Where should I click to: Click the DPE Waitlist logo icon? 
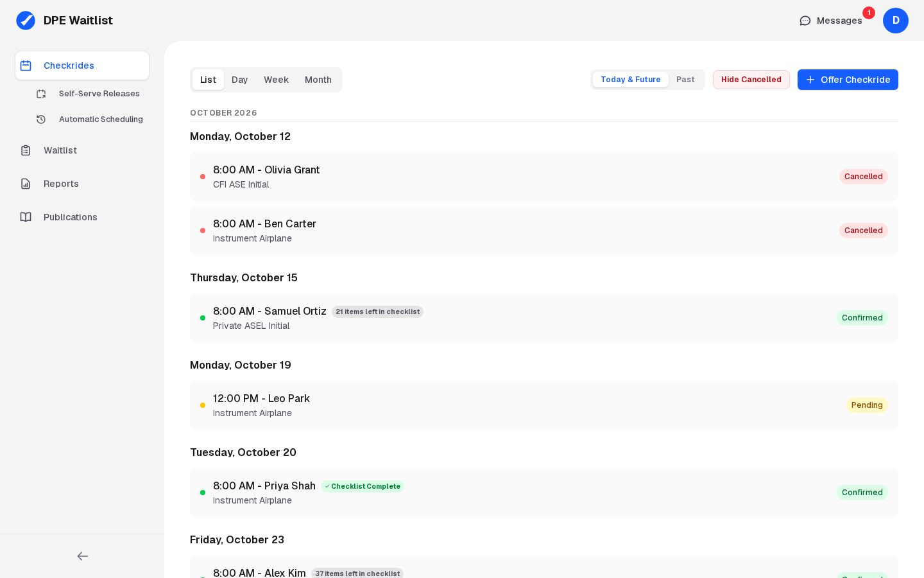pos(26,21)
